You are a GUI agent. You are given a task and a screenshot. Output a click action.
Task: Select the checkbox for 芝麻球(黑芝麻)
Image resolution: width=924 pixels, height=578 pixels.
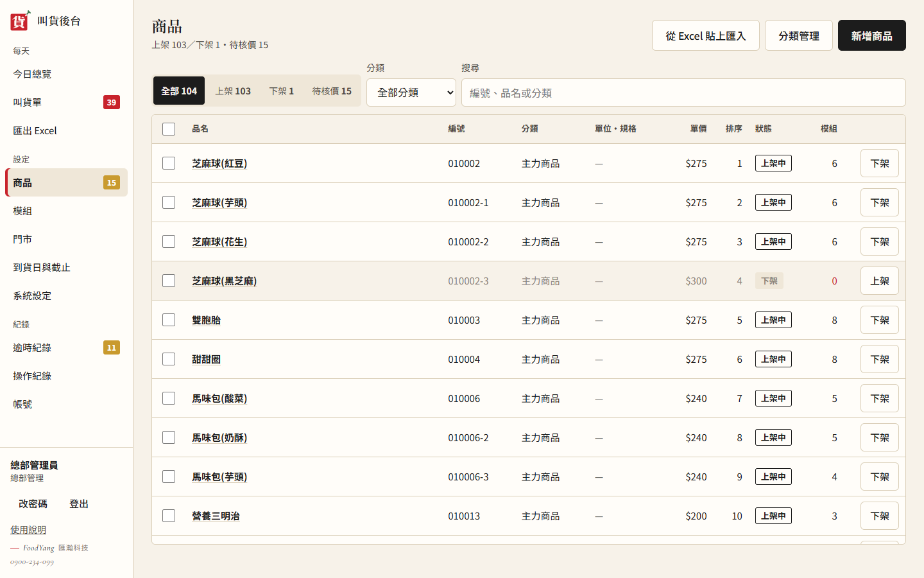169,281
